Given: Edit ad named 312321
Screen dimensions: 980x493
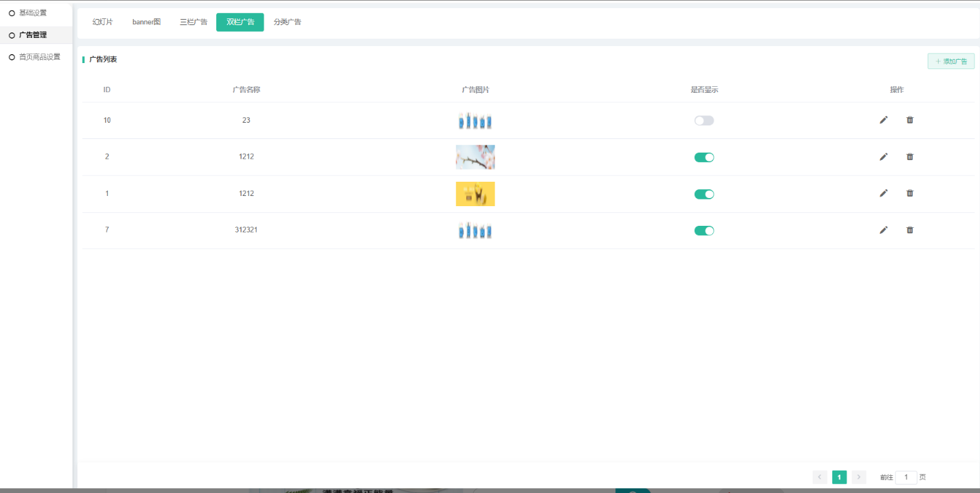Looking at the screenshot, I should 883,230.
